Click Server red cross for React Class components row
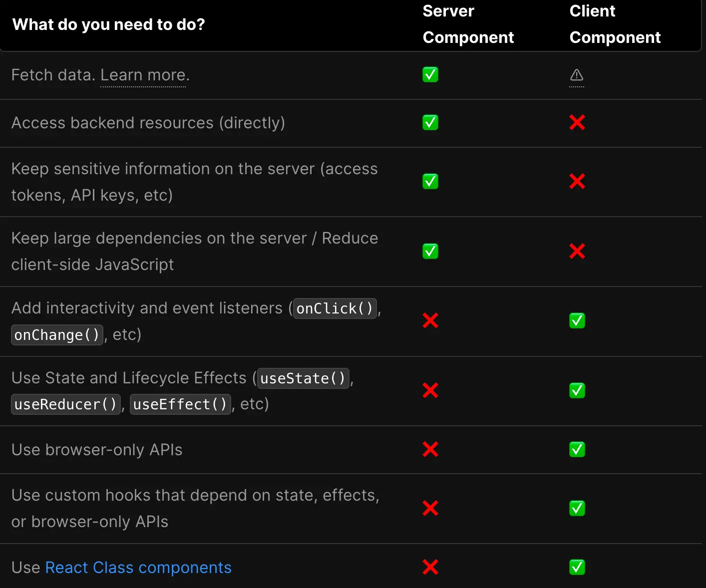 pos(430,567)
